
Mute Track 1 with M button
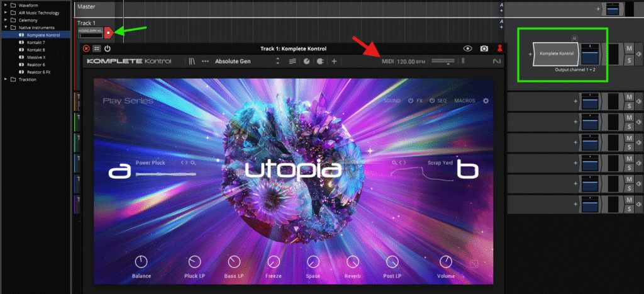point(629,48)
